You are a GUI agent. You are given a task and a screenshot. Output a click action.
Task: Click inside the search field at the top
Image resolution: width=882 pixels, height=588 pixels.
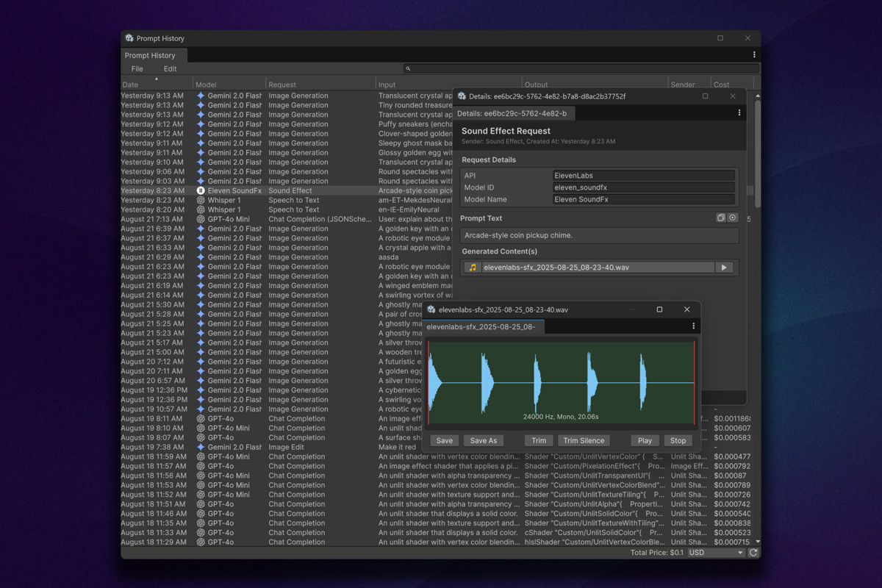tap(514, 68)
